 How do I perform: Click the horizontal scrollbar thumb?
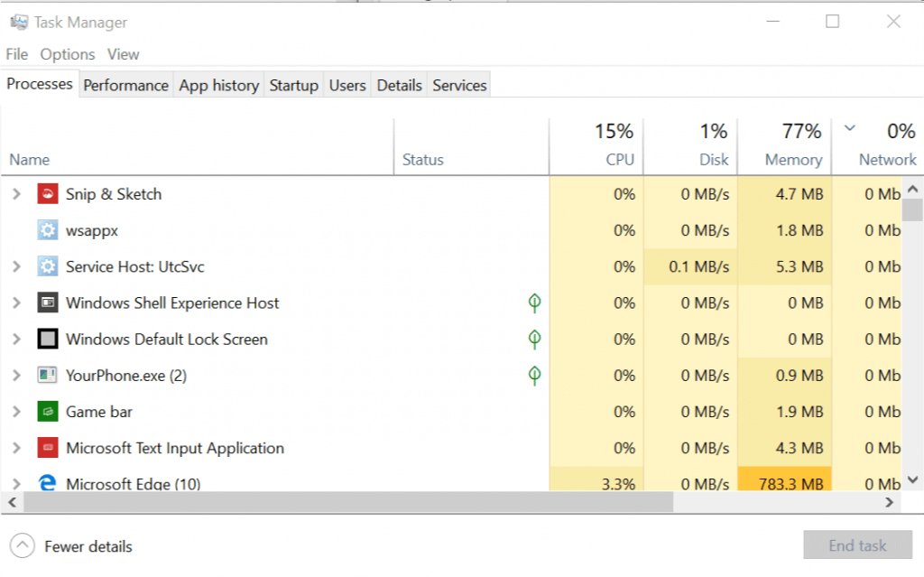coord(347,502)
